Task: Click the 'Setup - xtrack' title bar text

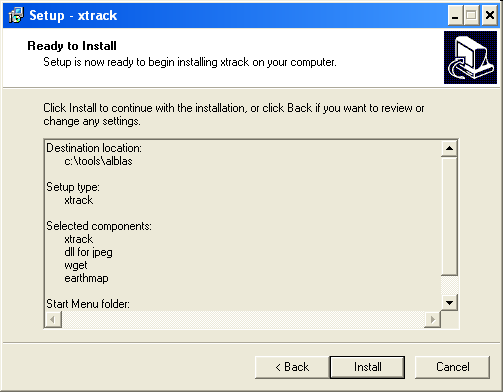Action: coord(73,15)
